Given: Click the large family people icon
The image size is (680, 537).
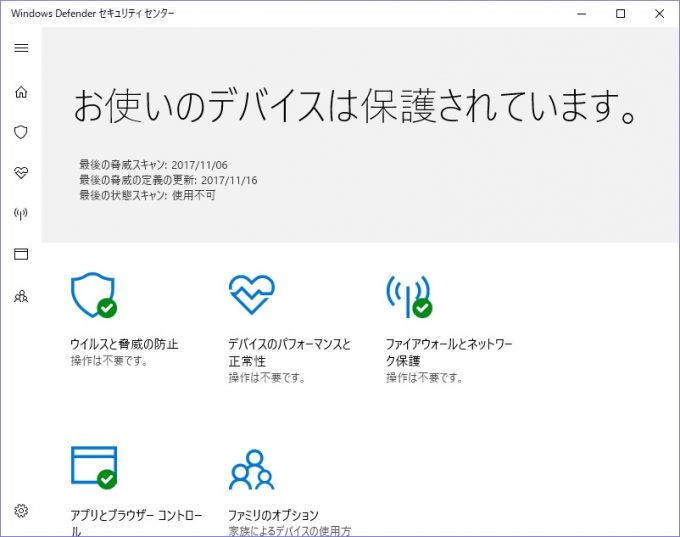Looking at the screenshot, I should (x=252, y=470).
